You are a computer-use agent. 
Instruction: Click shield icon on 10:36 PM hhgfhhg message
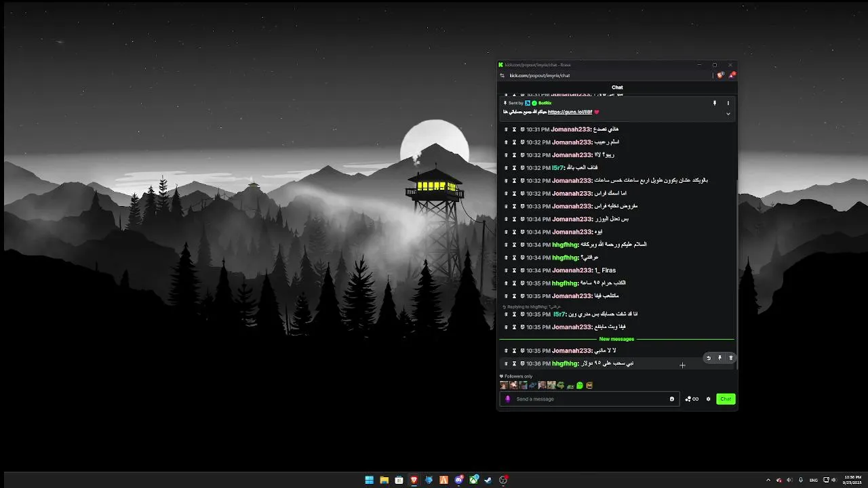[x=522, y=364]
